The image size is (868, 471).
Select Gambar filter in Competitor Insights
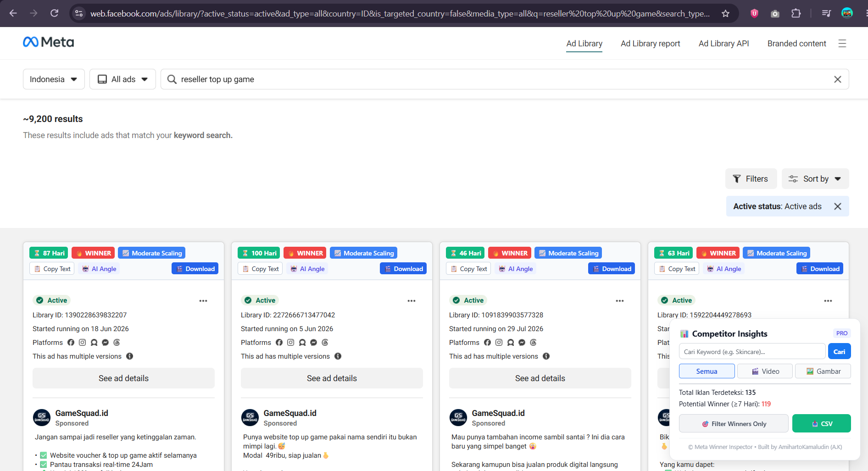click(823, 371)
